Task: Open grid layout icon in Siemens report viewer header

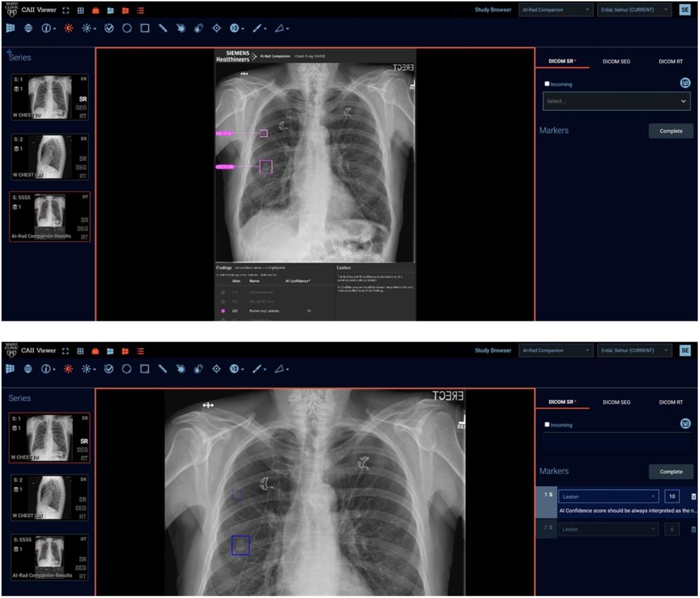Action: coord(80,10)
